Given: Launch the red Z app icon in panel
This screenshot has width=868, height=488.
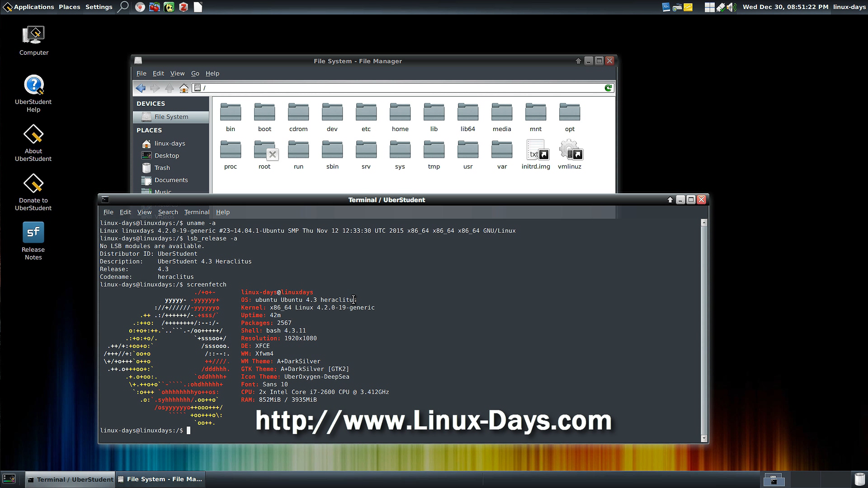Looking at the screenshot, I should 184,7.
